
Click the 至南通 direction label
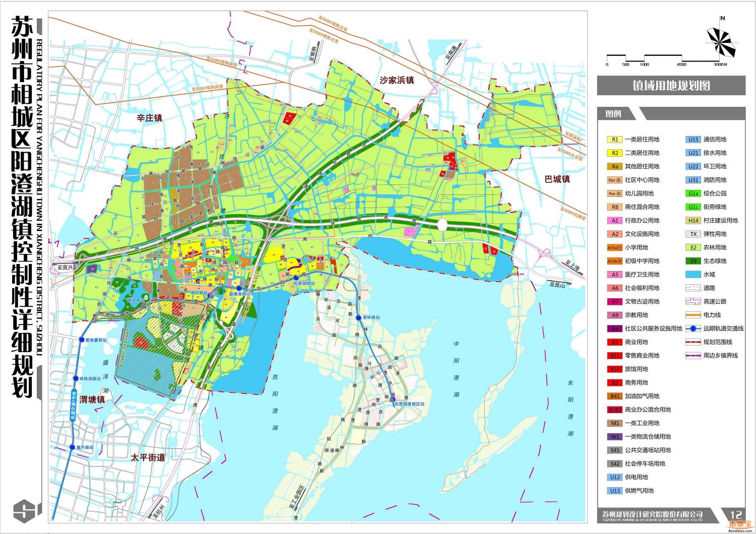coord(451,53)
